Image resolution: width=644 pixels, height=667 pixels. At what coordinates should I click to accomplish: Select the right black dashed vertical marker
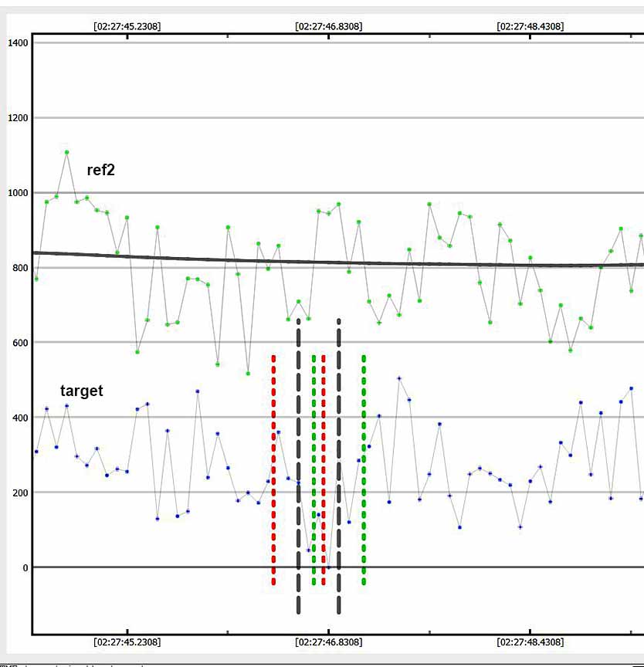coord(338,463)
